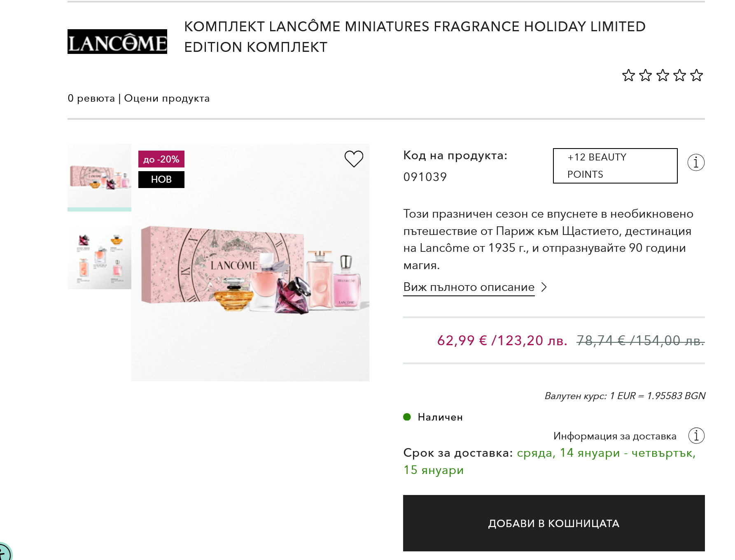Click the '+12 BEAUTY POINTS' badge

tap(615, 166)
